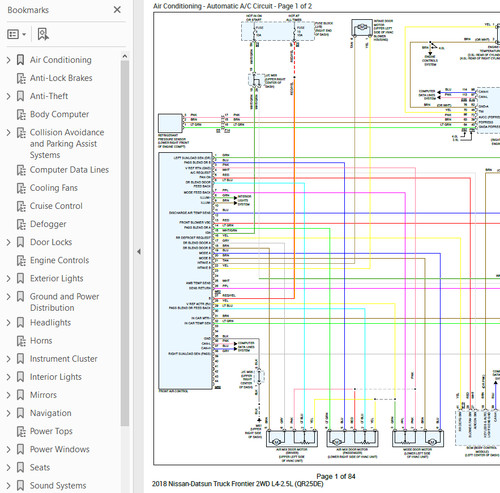Open the Instrument Cluster bookmark
Screen dimensions: 500x493
64,359
